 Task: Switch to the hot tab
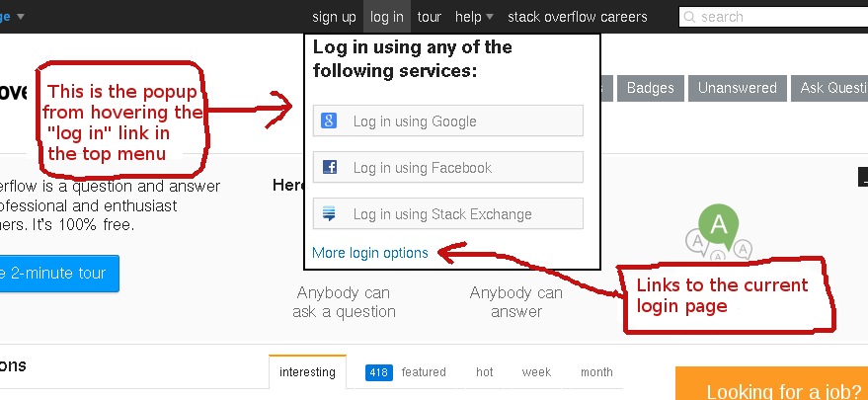tap(485, 372)
